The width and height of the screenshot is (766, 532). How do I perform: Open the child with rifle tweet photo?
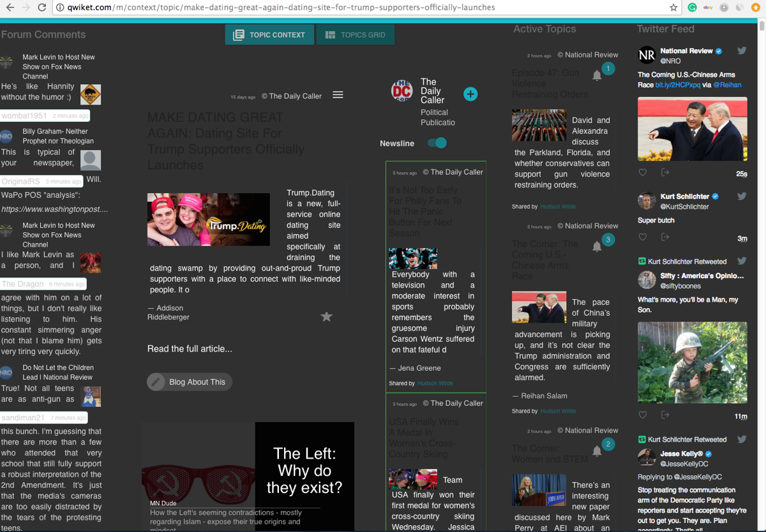coord(693,362)
